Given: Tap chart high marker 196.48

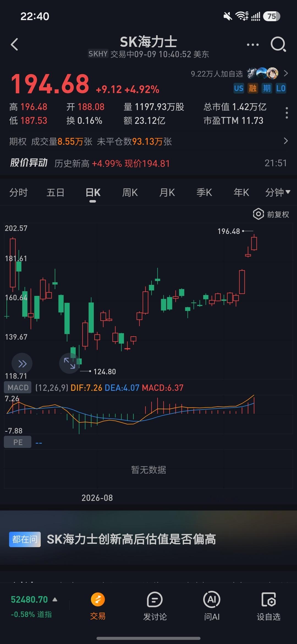Looking at the screenshot, I should click(x=229, y=231).
